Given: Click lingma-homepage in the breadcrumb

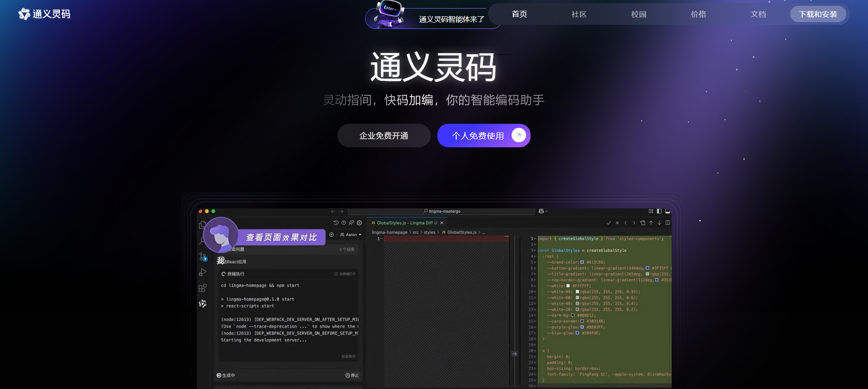Looking at the screenshot, I should (389, 232).
